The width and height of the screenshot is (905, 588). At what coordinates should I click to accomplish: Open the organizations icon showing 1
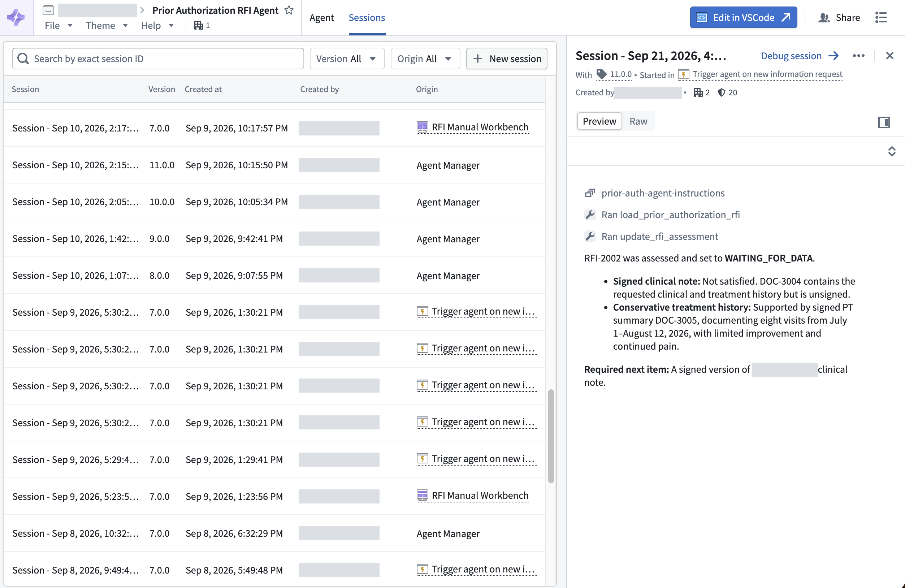pos(202,26)
